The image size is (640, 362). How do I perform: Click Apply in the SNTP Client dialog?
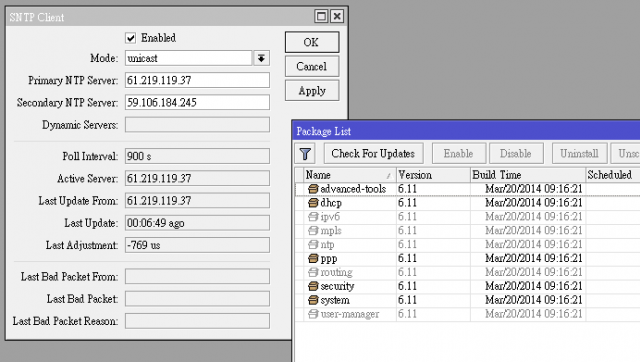click(312, 91)
